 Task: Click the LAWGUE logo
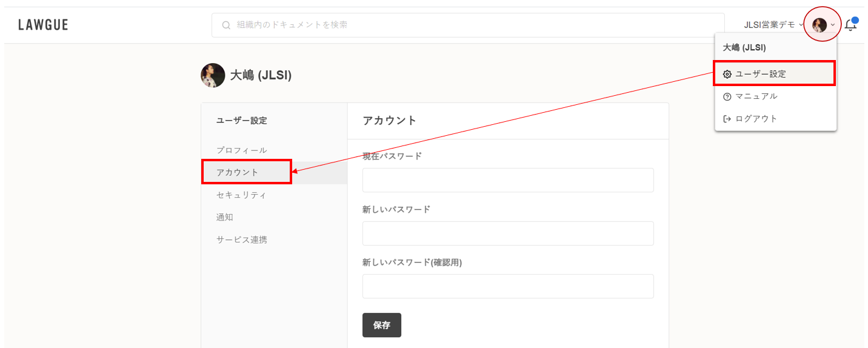(x=43, y=25)
